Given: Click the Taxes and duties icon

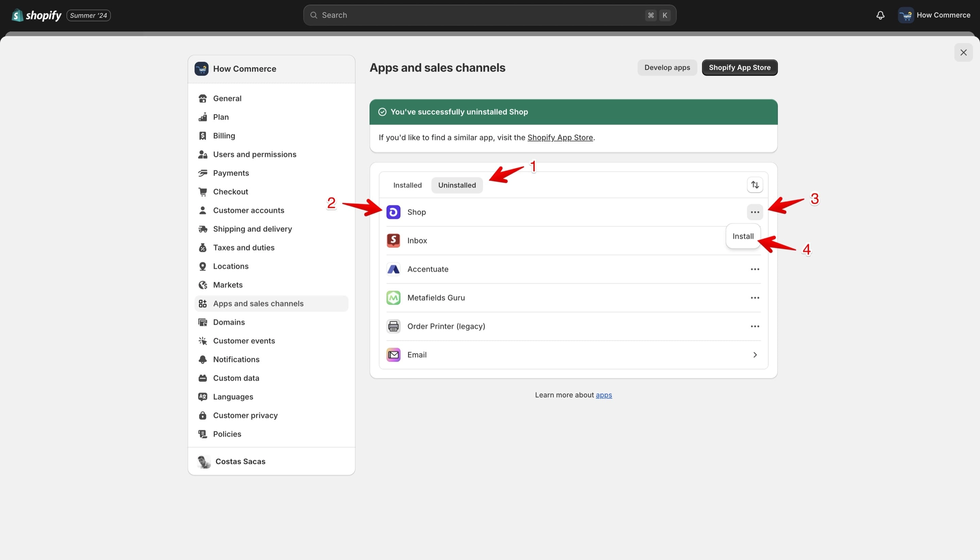Looking at the screenshot, I should point(202,248).
